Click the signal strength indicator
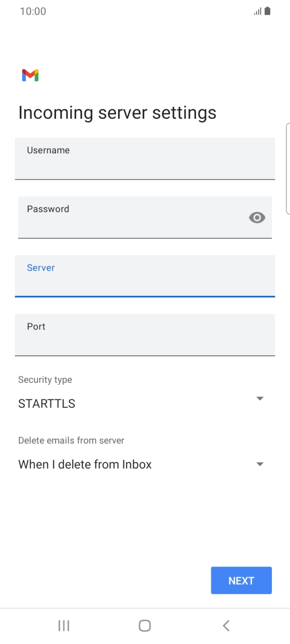 258,11
